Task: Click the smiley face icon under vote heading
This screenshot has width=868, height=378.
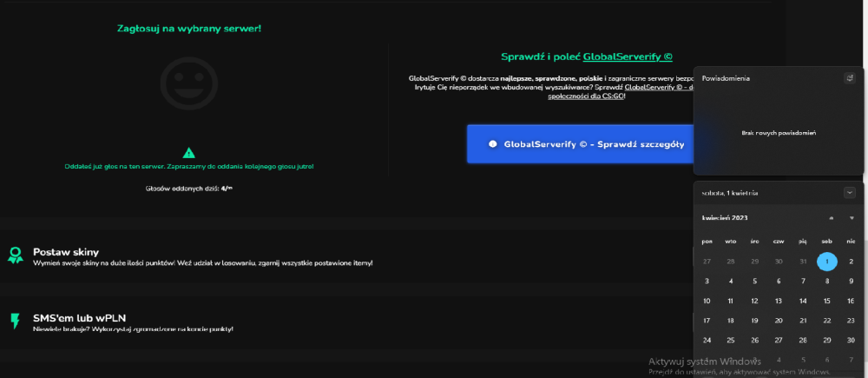Action: click(x=188, y=83)
